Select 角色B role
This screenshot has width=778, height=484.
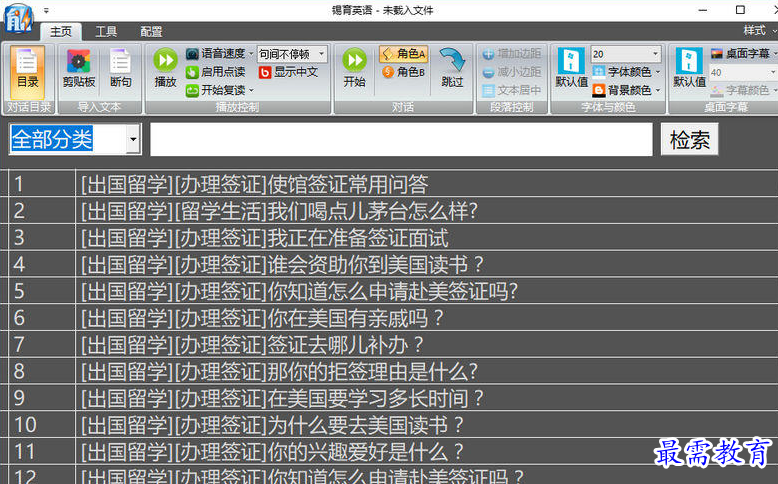pyautogui.click(x=404, y=72)
